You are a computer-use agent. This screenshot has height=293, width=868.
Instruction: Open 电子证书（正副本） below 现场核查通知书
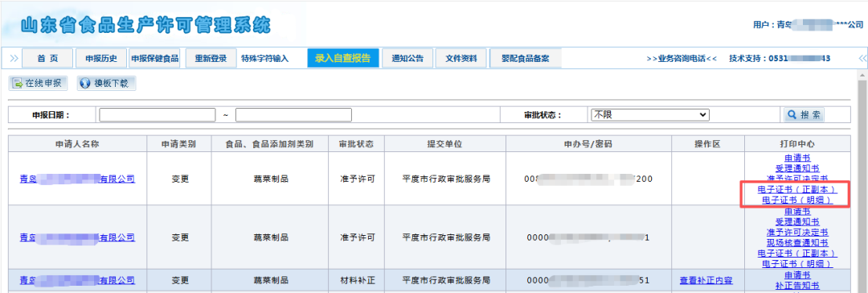(x=797, y=253)
